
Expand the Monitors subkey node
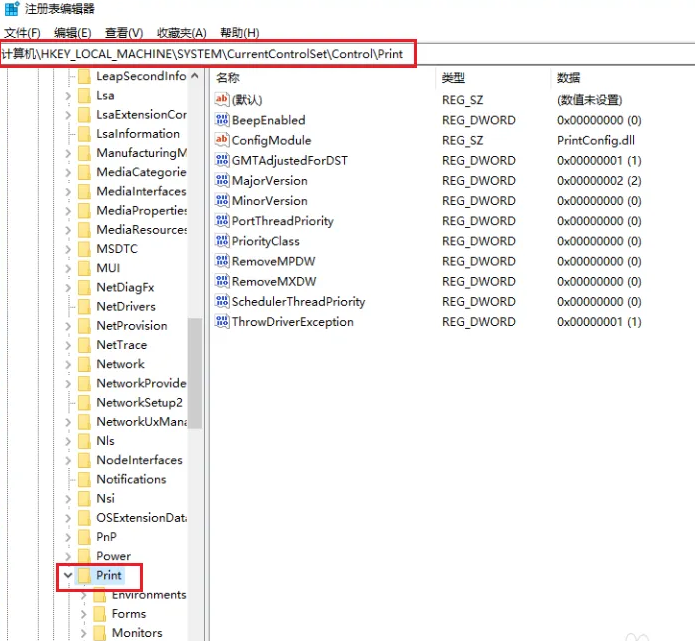(83, 633)
